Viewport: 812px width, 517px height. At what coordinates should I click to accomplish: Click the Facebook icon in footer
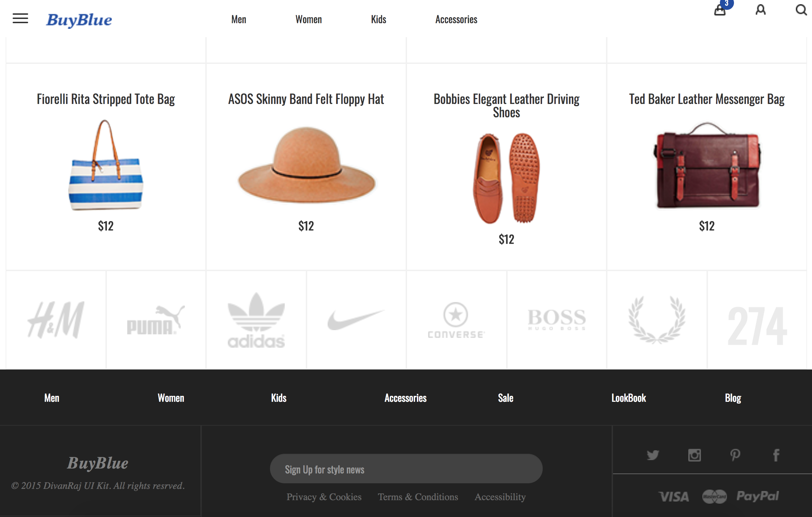click(776, 455)
